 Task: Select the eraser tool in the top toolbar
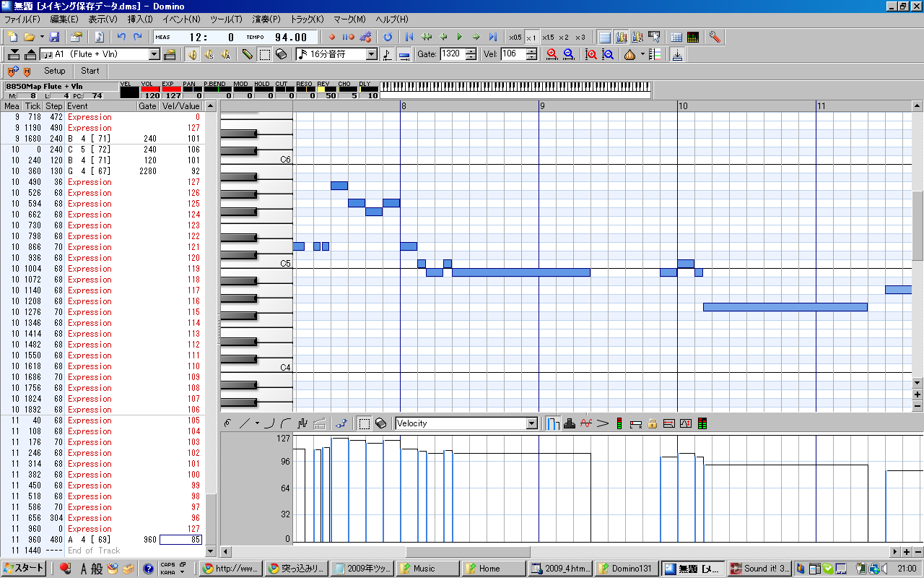click(281, 54)
